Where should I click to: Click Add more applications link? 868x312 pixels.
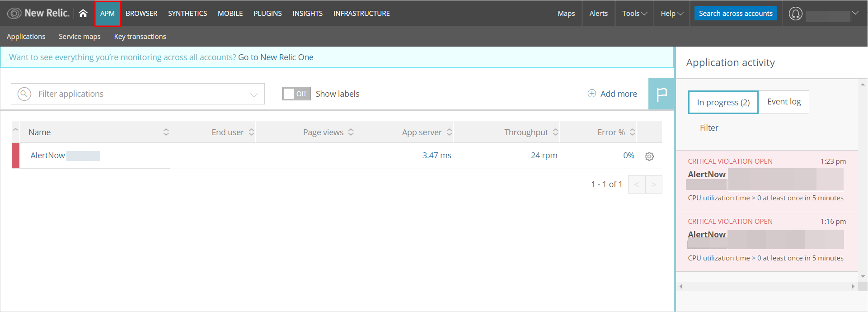point(612,94)
